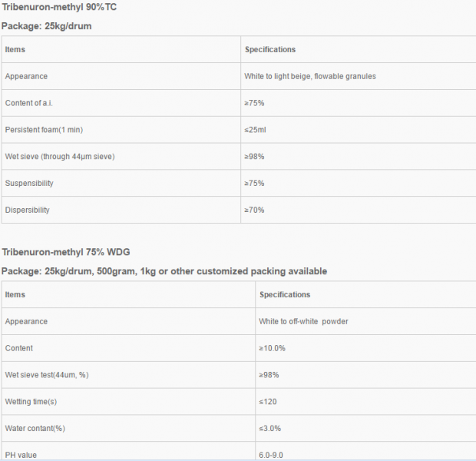Select the Package: 25kg/drum heading text
The image size is (476, 461).
coord(46,26)
